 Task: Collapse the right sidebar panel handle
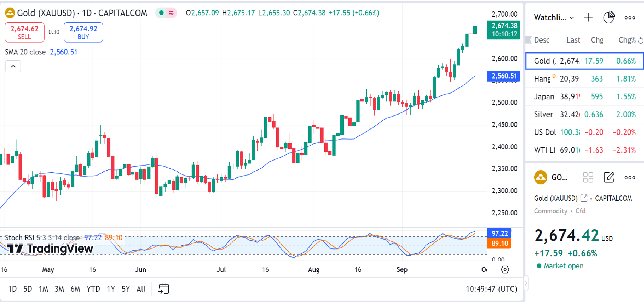coord(526,283)
